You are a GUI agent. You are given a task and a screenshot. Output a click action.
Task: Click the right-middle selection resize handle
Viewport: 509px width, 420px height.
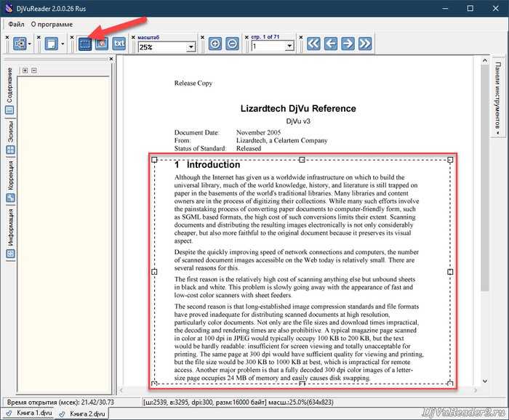[450, 272]
